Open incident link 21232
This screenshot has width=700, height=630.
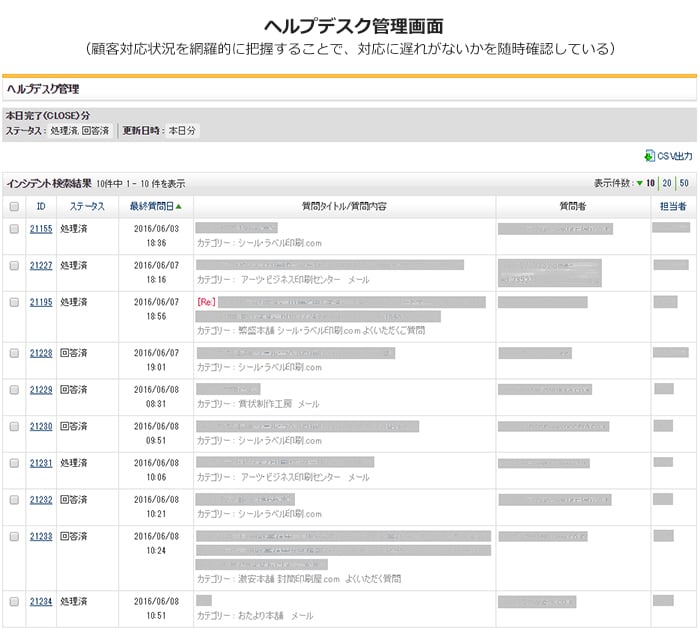(x=41, y=500)
